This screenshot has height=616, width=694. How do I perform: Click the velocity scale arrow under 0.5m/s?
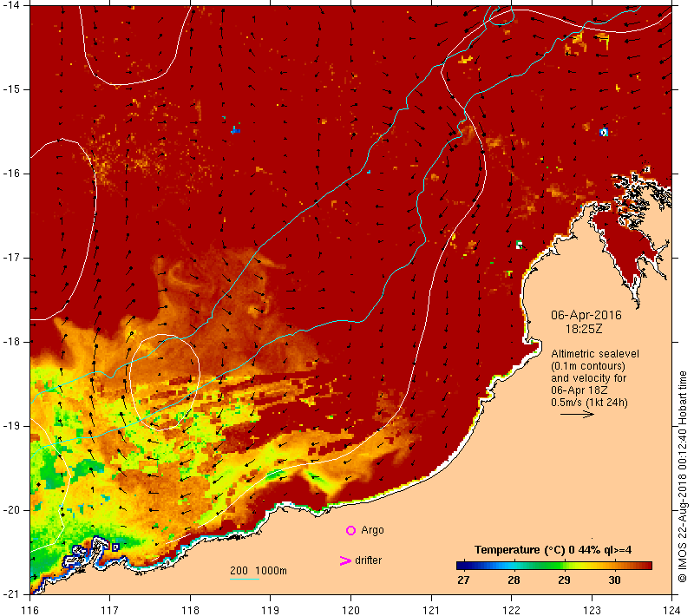577,415
